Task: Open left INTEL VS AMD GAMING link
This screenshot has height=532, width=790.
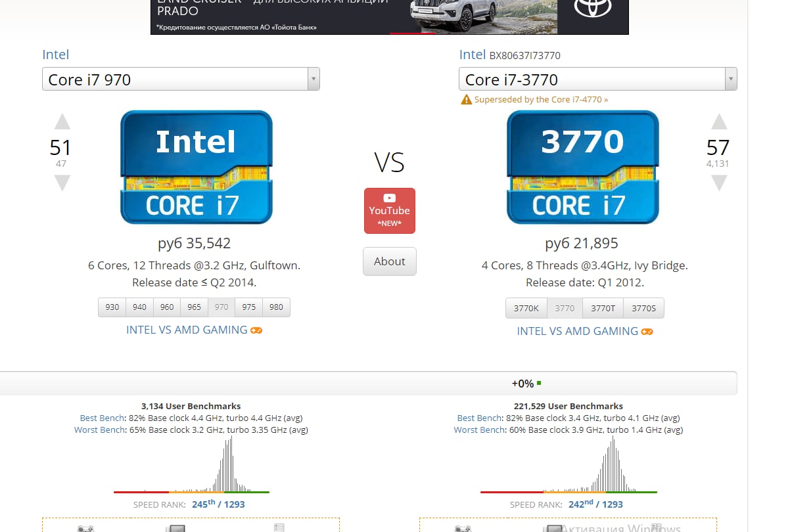Action: tap(187, 330)
